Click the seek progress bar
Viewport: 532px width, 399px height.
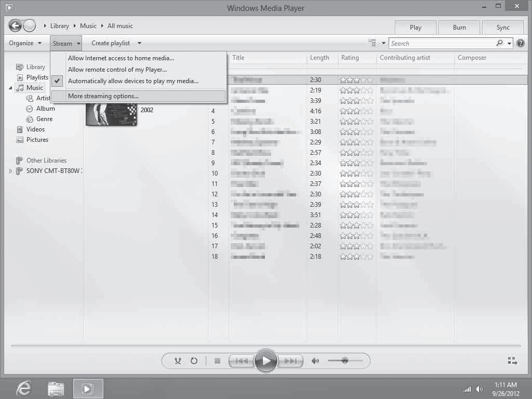(265, 345)
